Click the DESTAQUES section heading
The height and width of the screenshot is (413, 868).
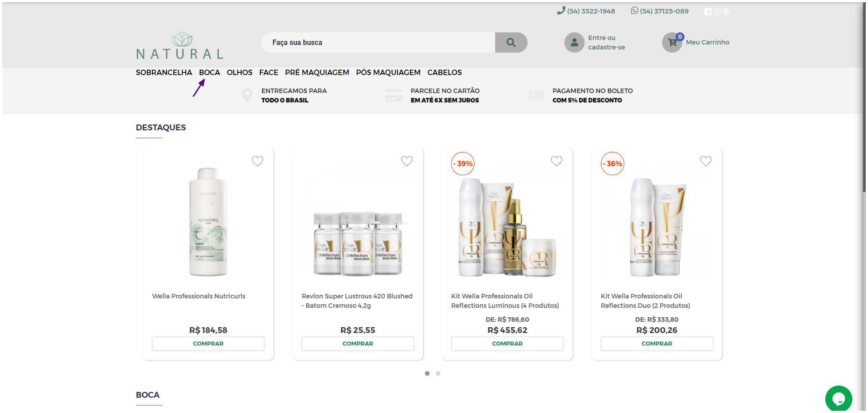(x=161, y=128)
